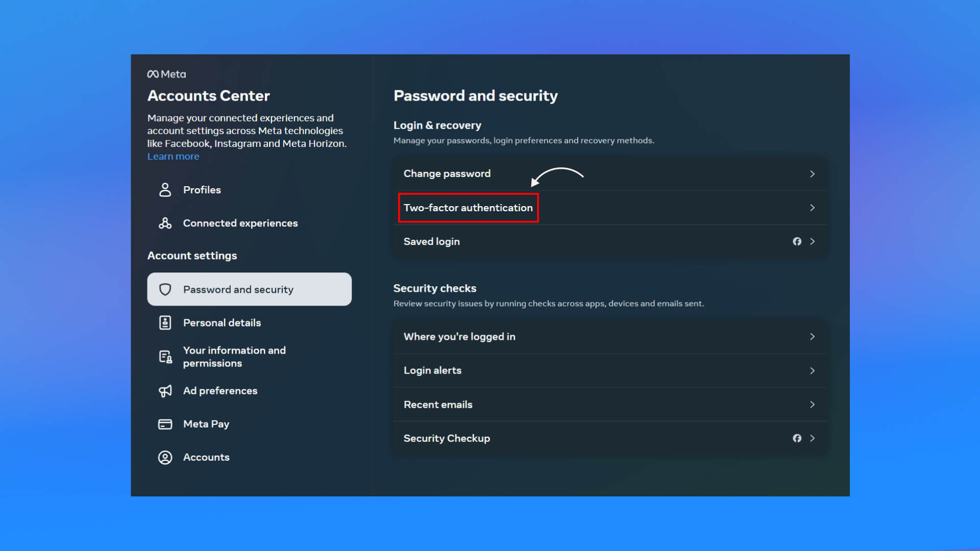This screenshot has width=980, height=551.
Task: Open Ad preferences
Action: click(x=249, y=391)
